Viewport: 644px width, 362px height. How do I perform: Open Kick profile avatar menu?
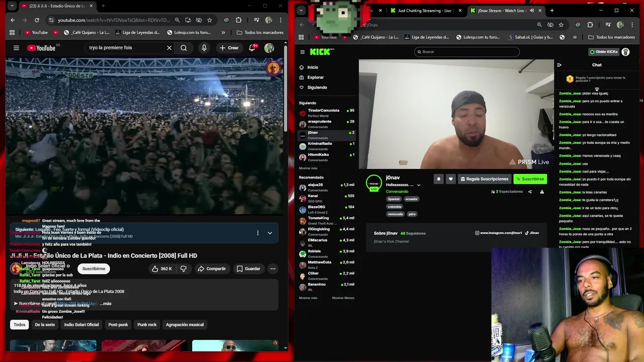[x=625, y=52]
